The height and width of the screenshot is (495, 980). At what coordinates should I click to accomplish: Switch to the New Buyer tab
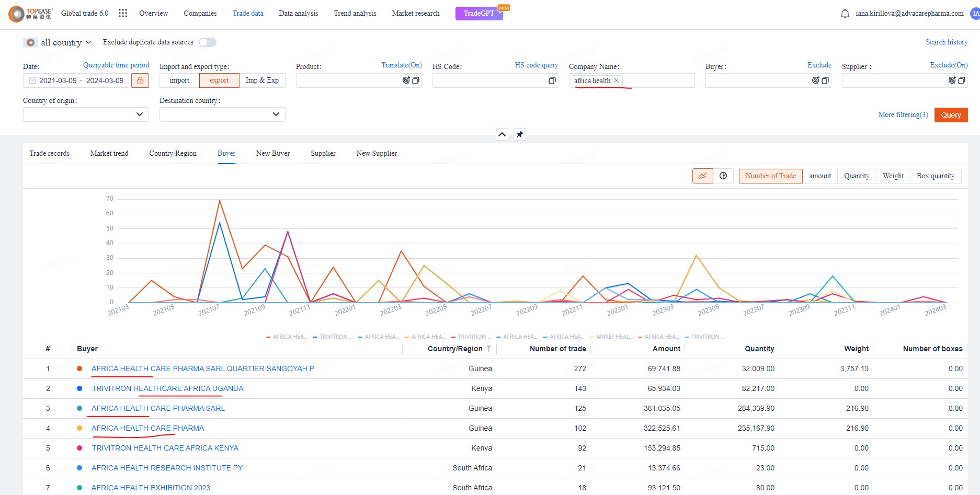(x=272, y=153)
